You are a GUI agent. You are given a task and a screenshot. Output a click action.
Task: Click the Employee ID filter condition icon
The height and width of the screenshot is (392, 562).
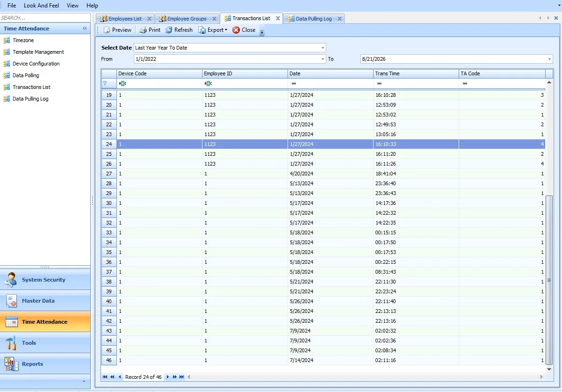click(208, 83)
